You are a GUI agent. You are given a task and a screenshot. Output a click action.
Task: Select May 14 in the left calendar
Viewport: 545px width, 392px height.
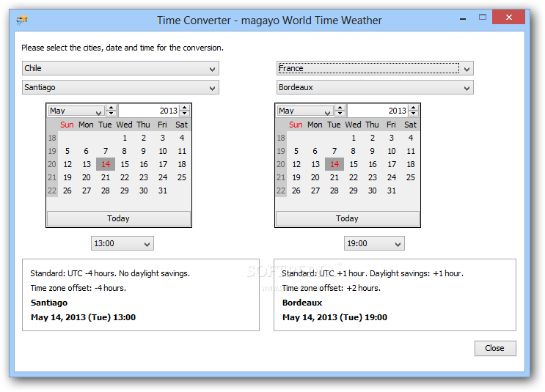106,164
